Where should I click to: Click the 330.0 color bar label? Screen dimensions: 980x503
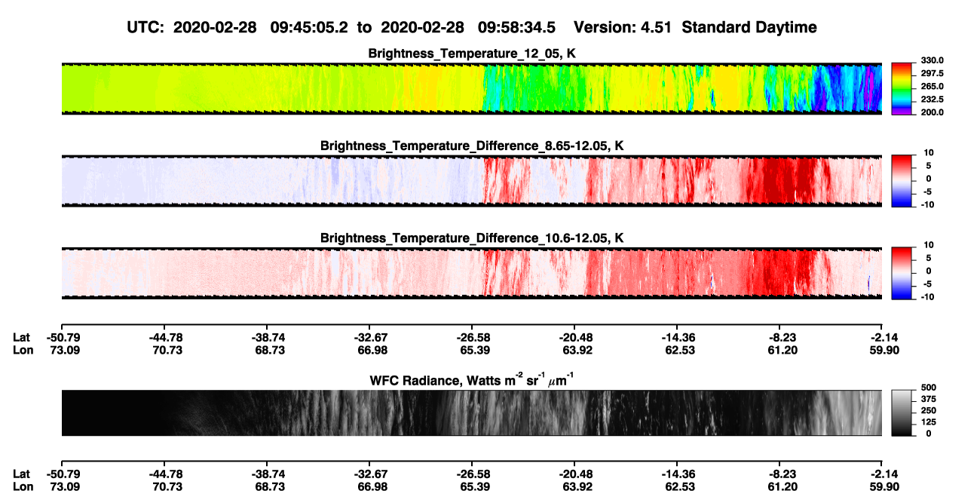coord(932,60)
